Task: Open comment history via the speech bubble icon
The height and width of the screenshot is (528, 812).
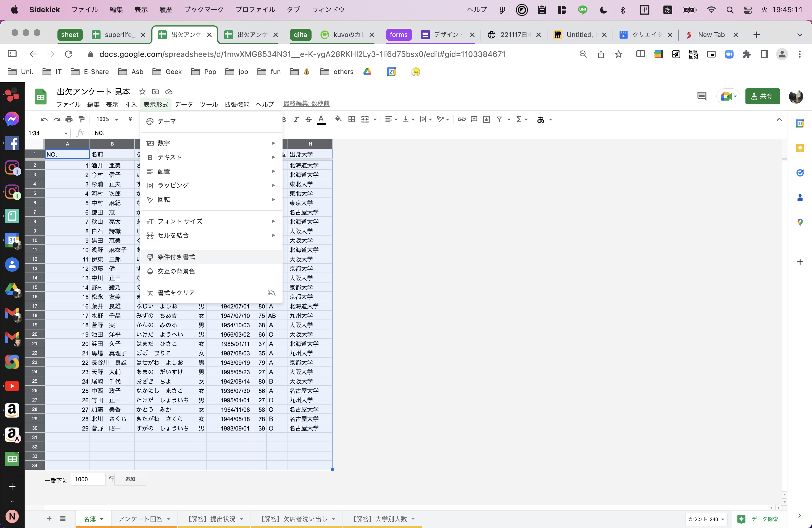Action: (702, 96)
